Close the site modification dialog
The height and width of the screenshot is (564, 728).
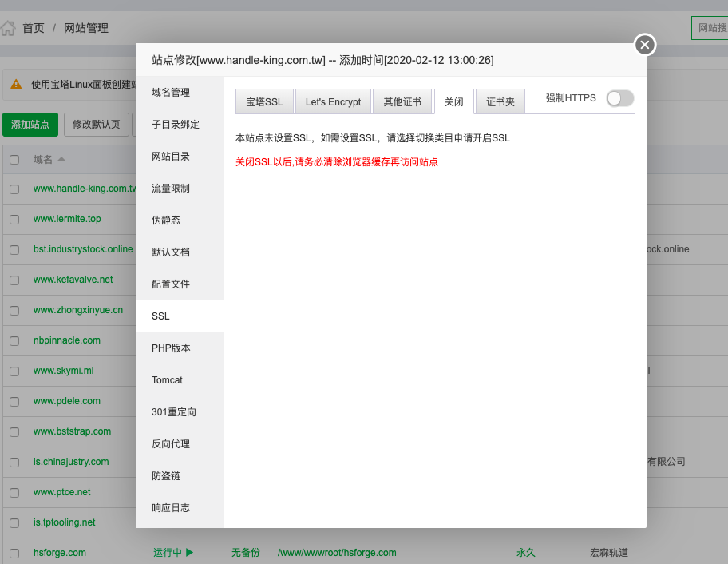click(645, 45)
